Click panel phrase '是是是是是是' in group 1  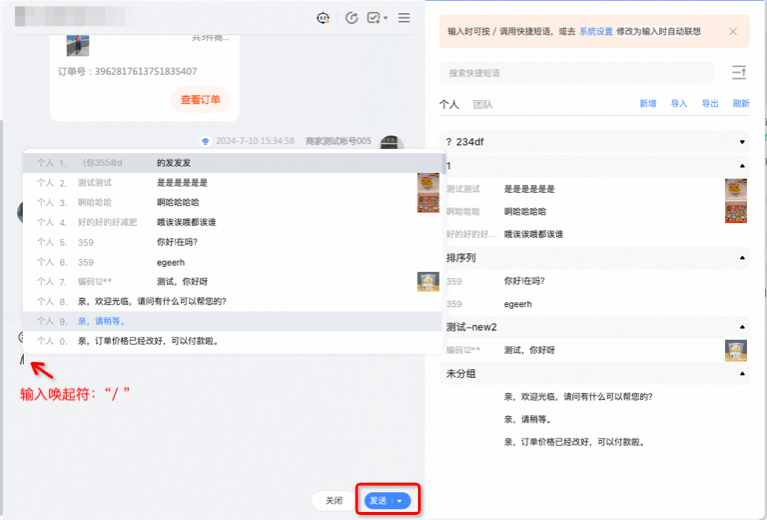(529, 189)
